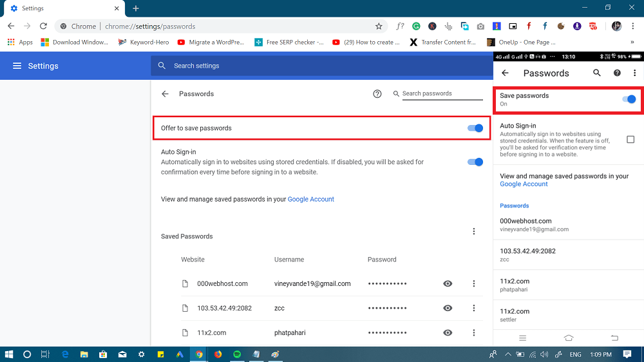
Task: Click vineyvande19@gmail.com username cell
Action: [312, 283]
